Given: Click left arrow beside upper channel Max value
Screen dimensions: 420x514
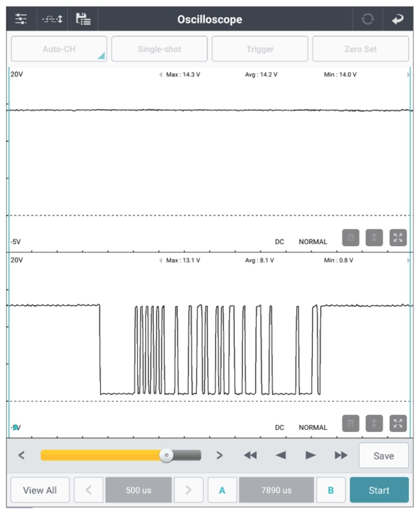Looking at the screenshot, I should coord(161,75).
